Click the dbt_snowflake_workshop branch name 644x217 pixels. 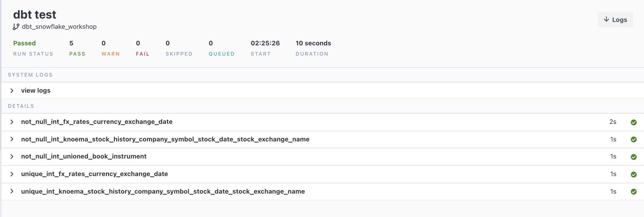pyautogui.click(x=59, y=27)
